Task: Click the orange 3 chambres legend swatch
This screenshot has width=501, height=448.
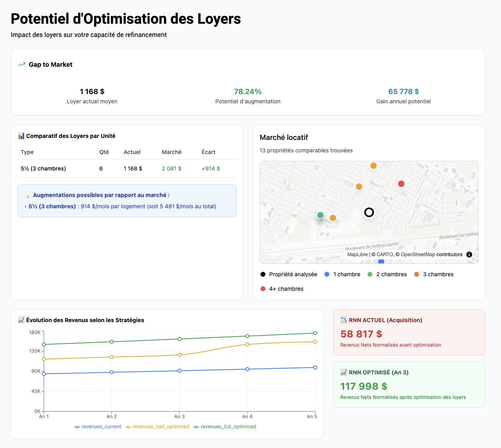Action: tap(417, 274)
